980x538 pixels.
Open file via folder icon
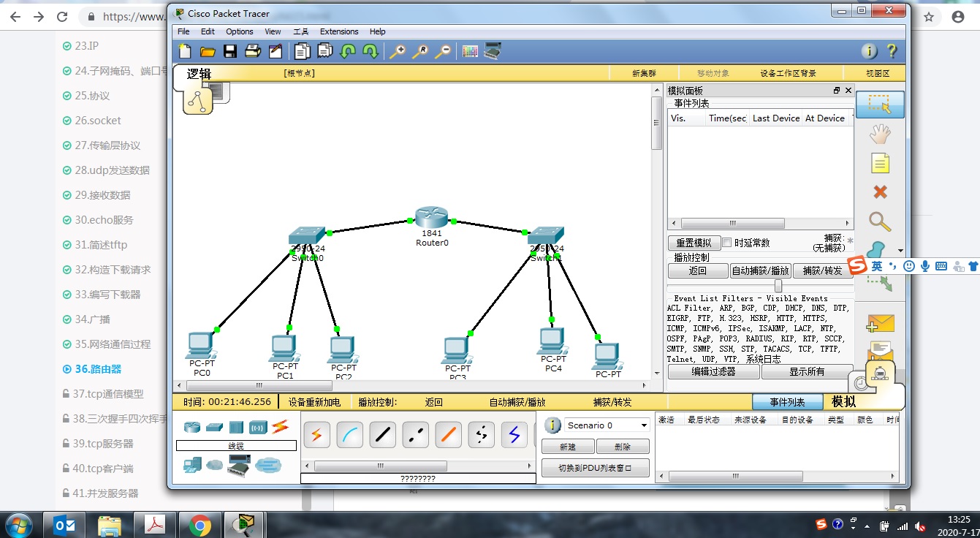pos(208,51)
